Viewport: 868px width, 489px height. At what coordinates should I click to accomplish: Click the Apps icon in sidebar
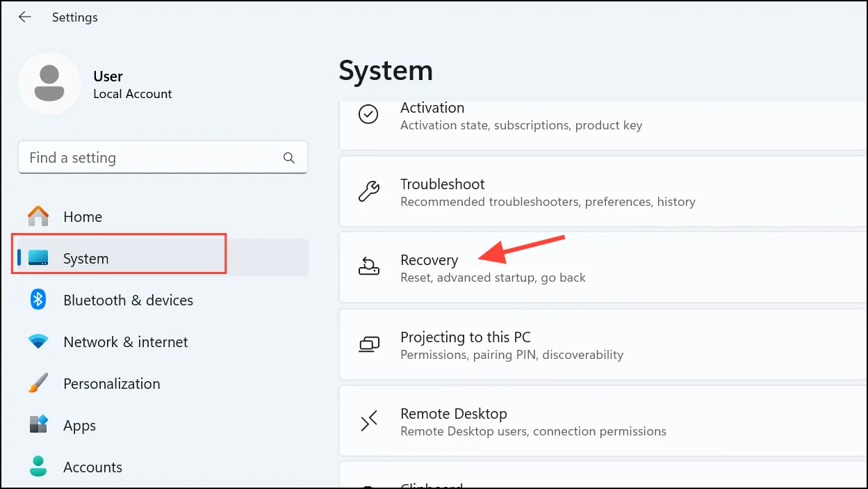(x=38, y=425)
